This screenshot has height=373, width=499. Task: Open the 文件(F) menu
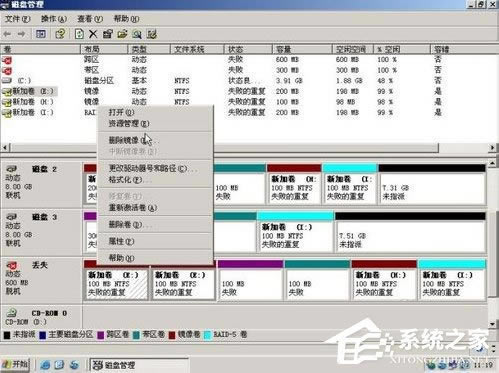[17, 19]
